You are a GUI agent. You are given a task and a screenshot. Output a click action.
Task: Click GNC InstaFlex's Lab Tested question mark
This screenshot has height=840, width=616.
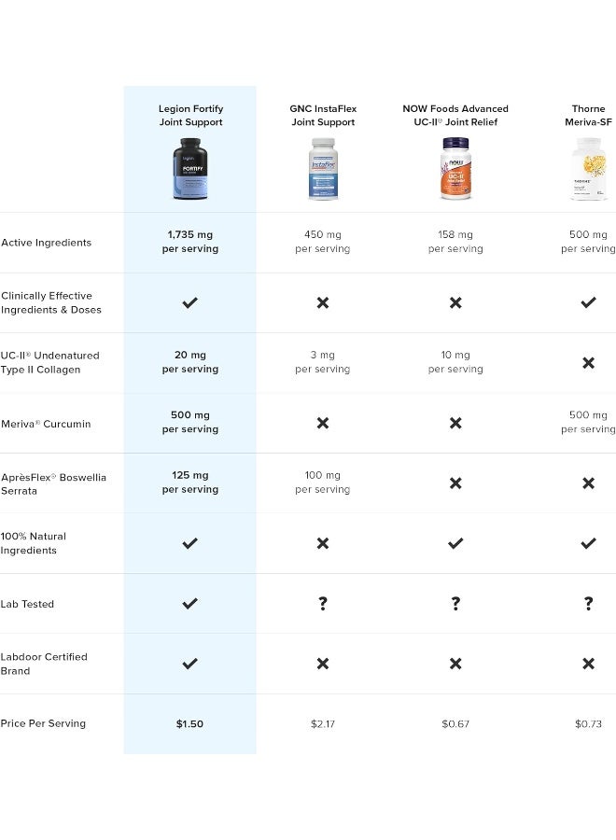coord(323,604)
